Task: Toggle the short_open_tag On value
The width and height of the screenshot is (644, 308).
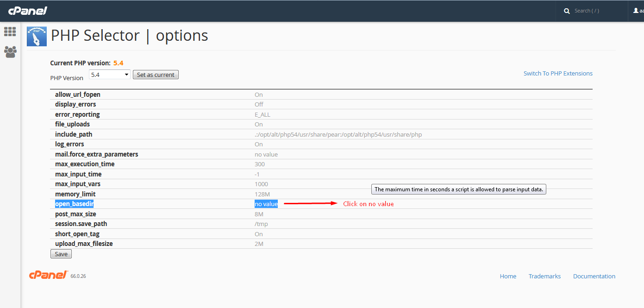Action: click(x=259, y=234)
